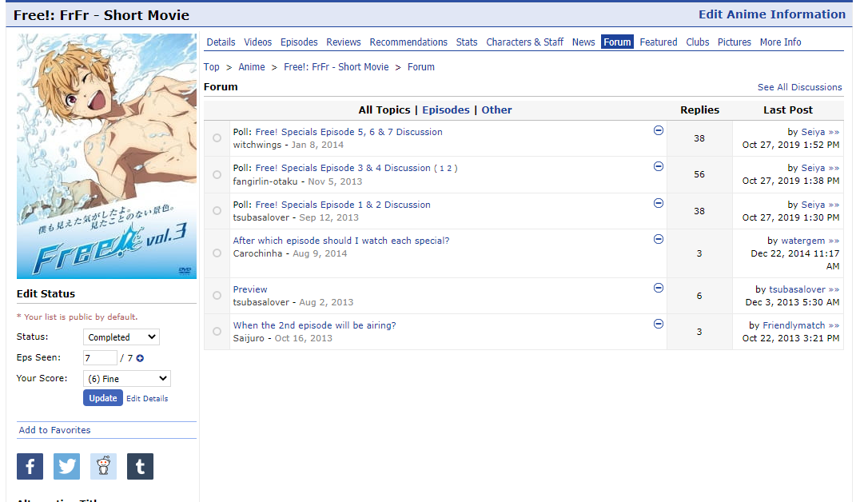Go to the Reviews tab
Screen dimensions: 868x502
[x=343, y=42]
